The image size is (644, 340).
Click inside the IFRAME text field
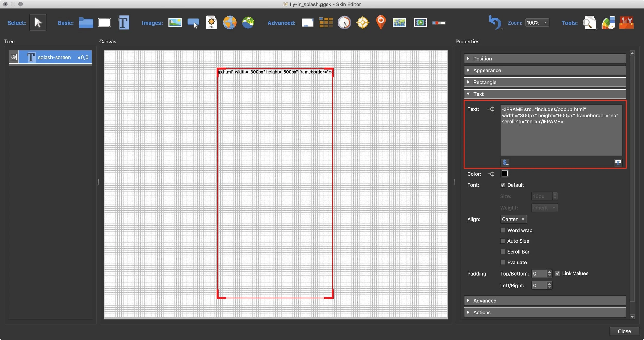pos(561,130)
